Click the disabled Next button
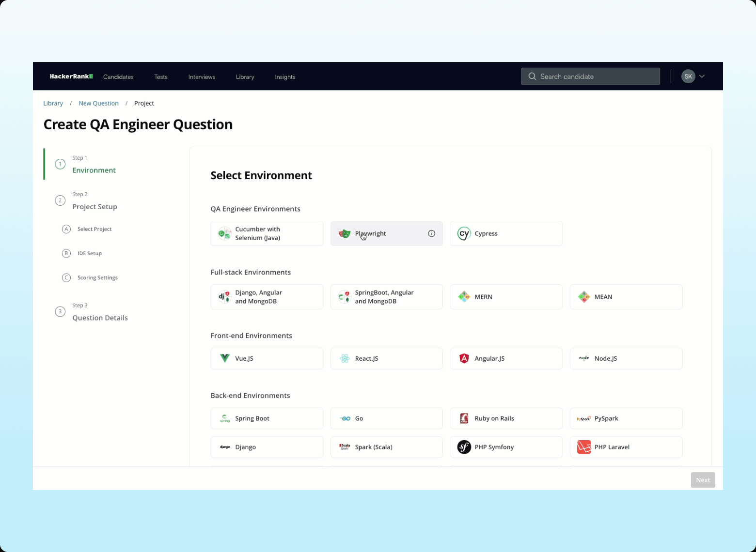The height and width of the screenshot is (552, 756). click(x=703, y=480)
